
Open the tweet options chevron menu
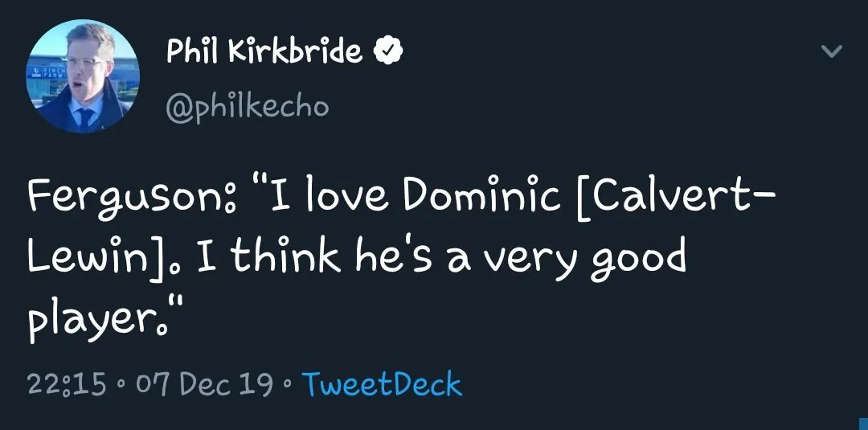click(x=831, y=51)
